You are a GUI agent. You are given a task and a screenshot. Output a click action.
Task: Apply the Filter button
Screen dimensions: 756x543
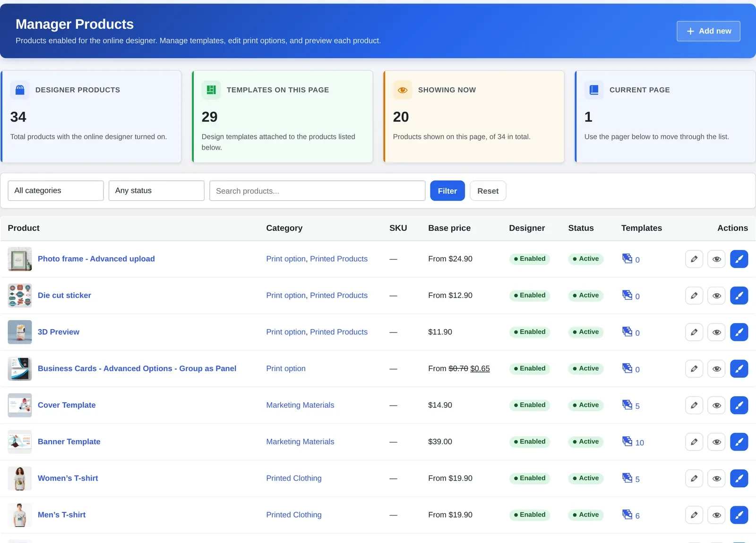click(447, 191)
